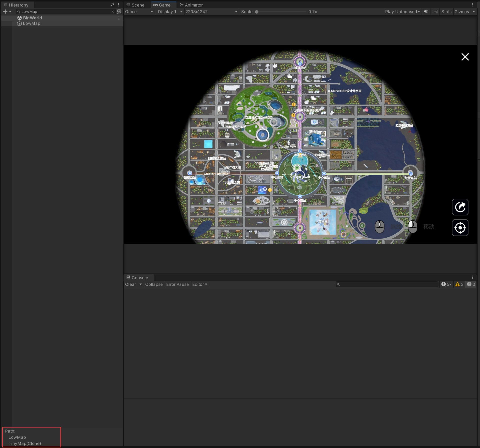Viewport: 480px width, 448px height.
Task: Clear the LowMap hierarchy search
Action: pyautogui.click(x=113, y=12)
